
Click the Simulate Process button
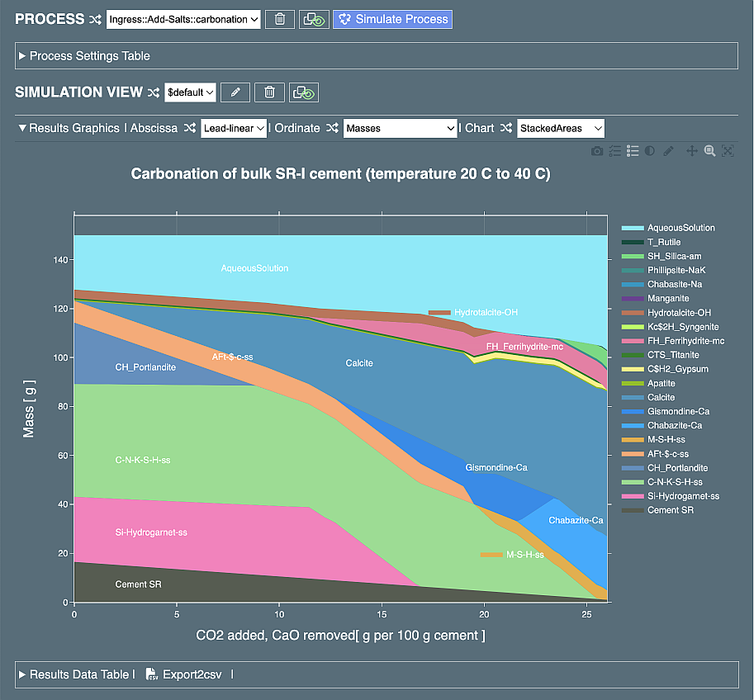click(392, 19)
